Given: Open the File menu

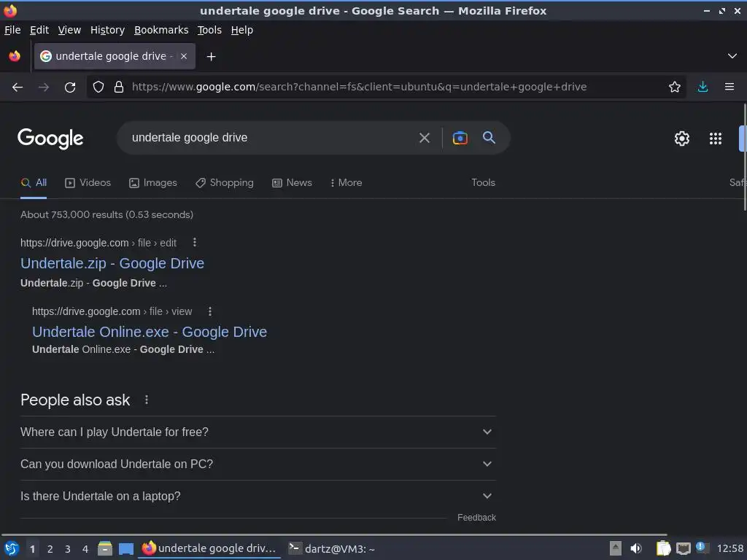Looking at the screenshot, I should pyautogui.click(x=12, y=30).
